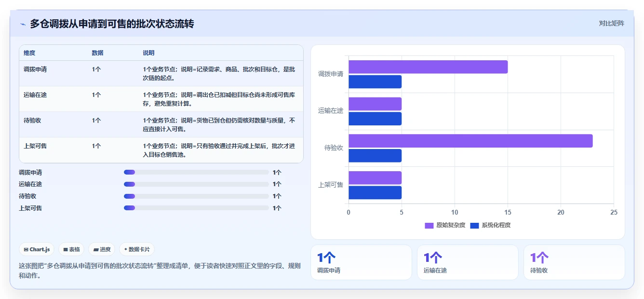Click the 说明 column header
644x299 pixels.
click(x=148, y=53)
